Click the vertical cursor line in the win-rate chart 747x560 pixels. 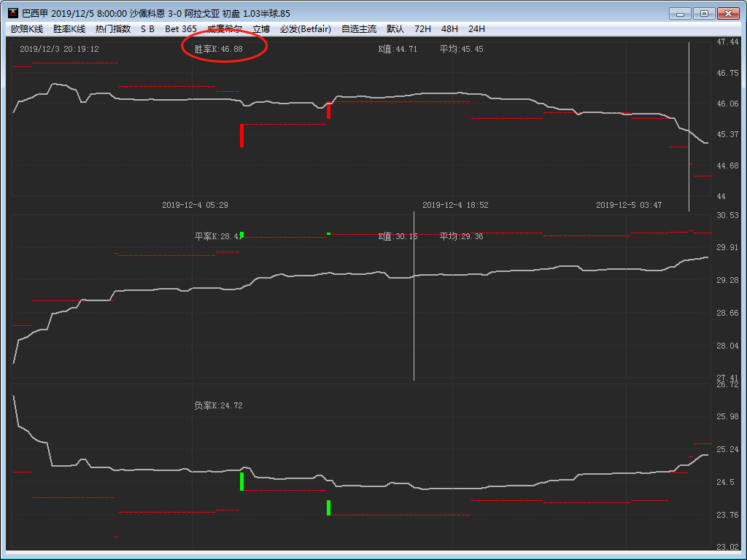tap(689, 127)
